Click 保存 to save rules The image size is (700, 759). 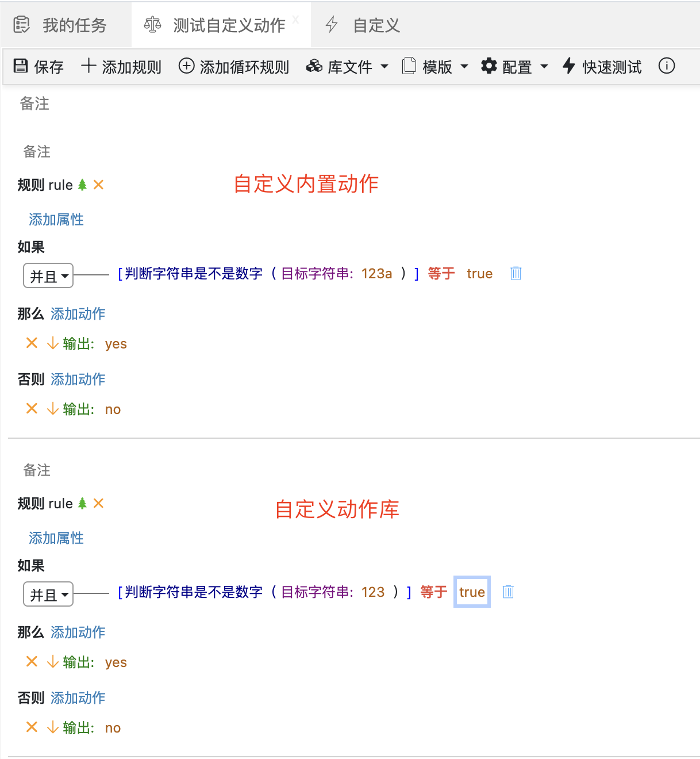(x=39, y=67)
